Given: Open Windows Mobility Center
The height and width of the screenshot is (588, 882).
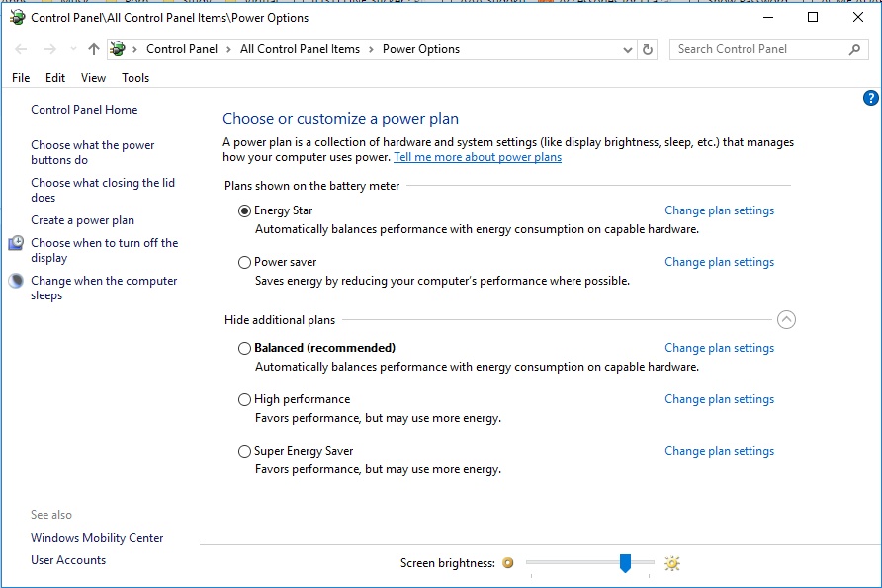Looking at the screenshot, I should (x=97, y=538).
